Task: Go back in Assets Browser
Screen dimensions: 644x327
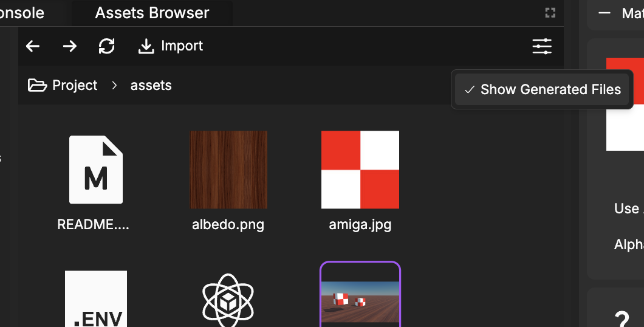Action: point(33,46)
